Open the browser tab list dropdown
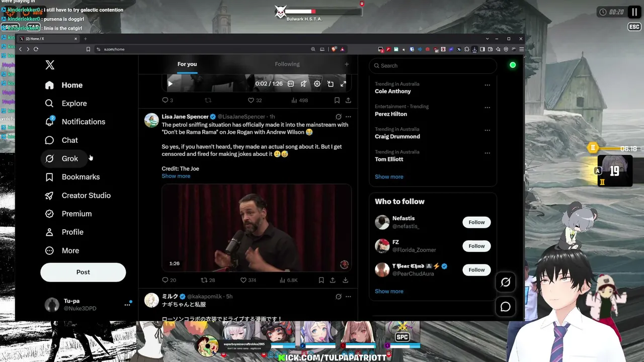644x362 pixels. tap(487, 39)
